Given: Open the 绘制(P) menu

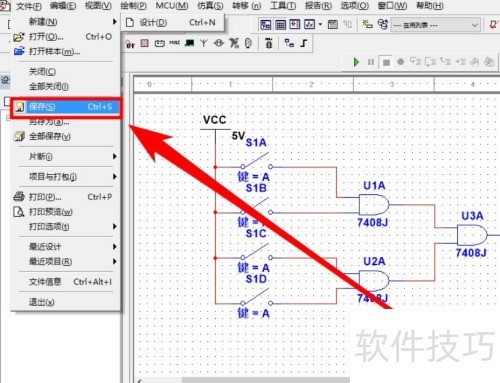Looking at the screenshot, I should tap(133, 6).
